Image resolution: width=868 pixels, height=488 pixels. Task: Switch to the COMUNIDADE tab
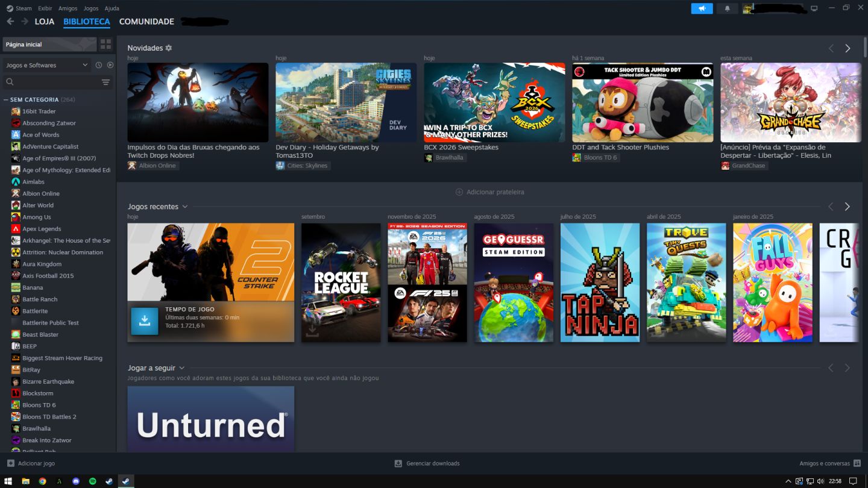(146, 22)
